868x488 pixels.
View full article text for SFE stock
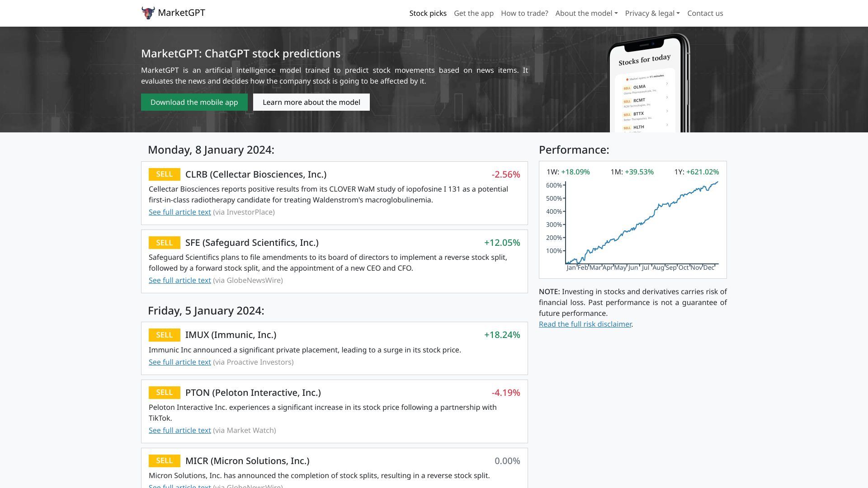click(x=179, y=280)
